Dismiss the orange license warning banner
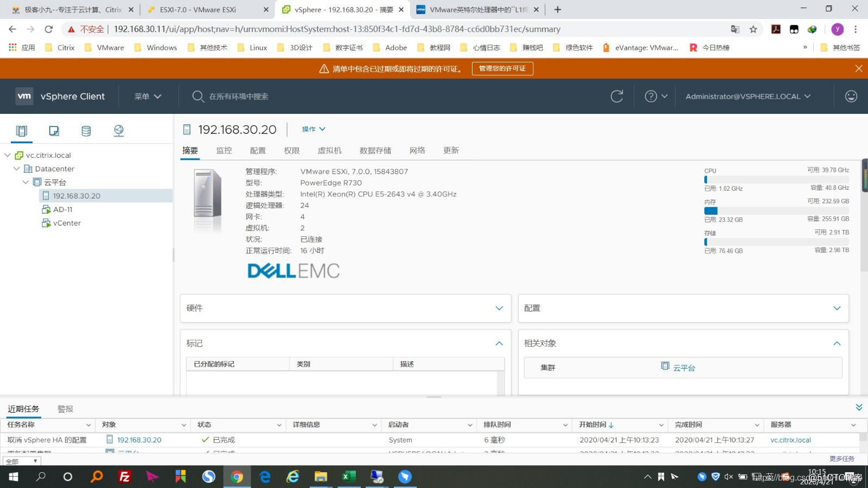868x488 pixels. tap(858, 68)
